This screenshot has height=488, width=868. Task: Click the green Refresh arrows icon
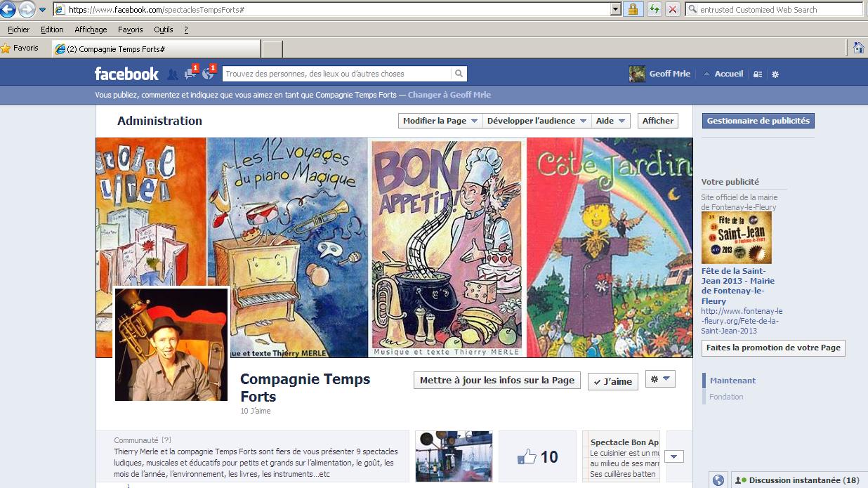(x=654, y=10)
